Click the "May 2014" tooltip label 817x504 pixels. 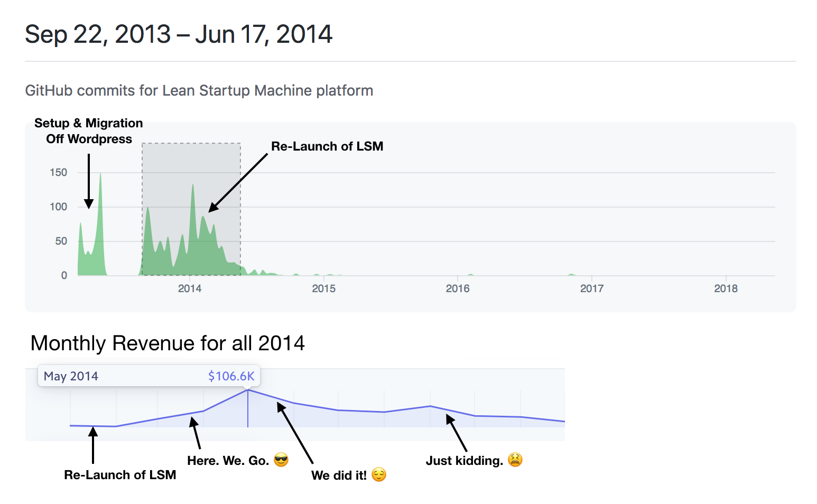click(71, 376)
